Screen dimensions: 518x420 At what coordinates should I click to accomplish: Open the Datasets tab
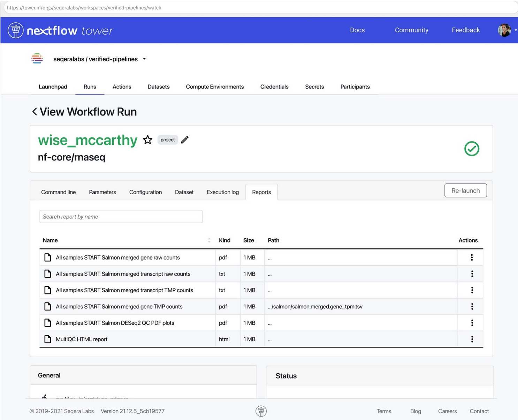click(159, 87)
